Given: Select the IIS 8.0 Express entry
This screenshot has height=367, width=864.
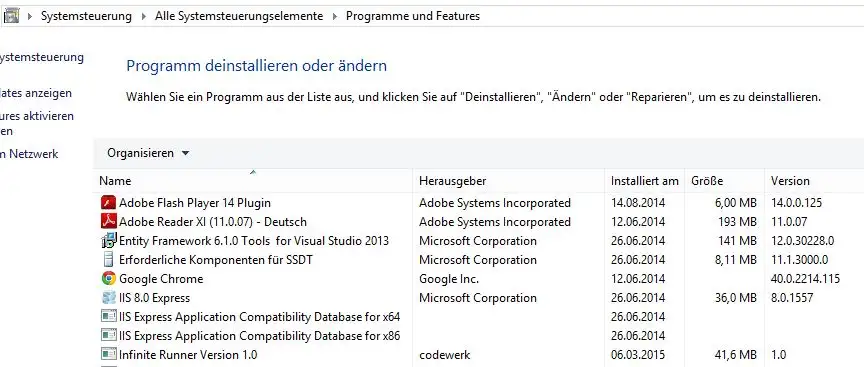Looking at the screenshot, I should (x=479, y=298).
